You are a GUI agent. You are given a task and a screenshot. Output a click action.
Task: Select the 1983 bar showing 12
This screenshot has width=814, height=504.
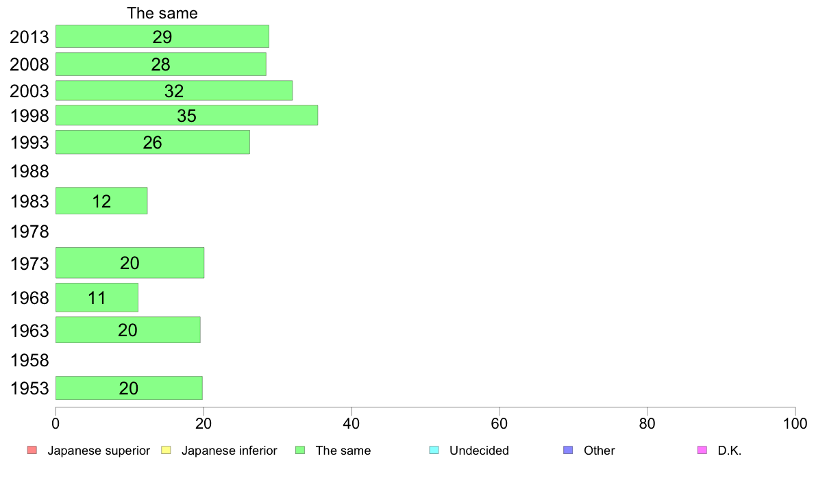[x=101, y=201]
